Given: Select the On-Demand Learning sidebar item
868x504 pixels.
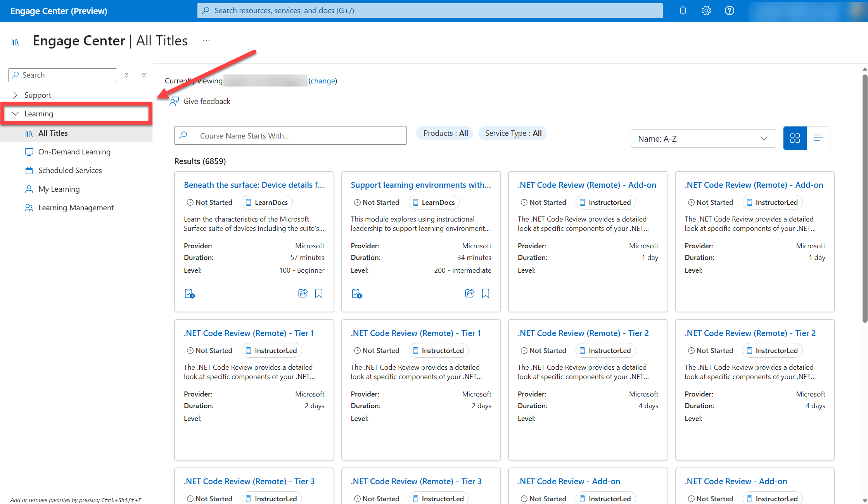Looking at the screenshot, I should click(x=74, y=152).
